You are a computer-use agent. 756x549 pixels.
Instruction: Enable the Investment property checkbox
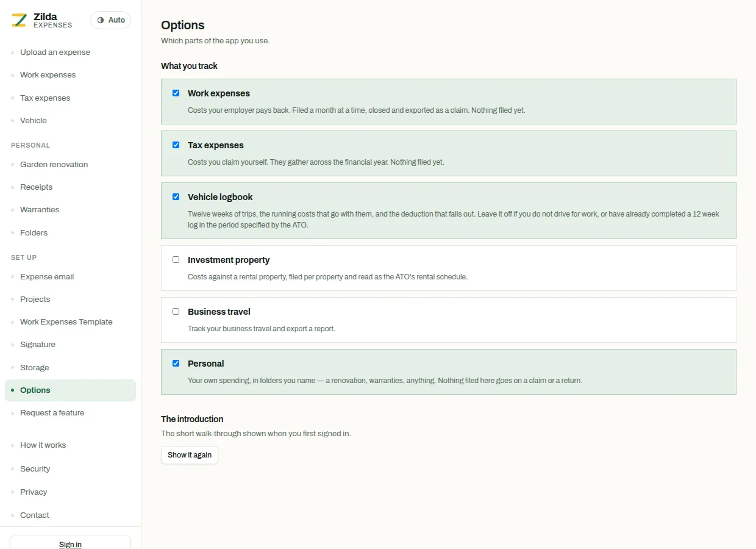tap(176, 260)
